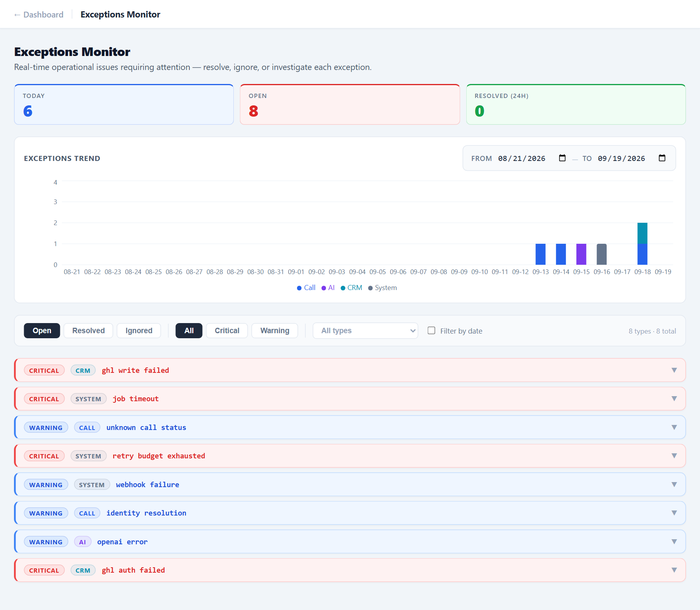
Task: Click the CRM tag on ghl write failed
Action: coord(83,371)
